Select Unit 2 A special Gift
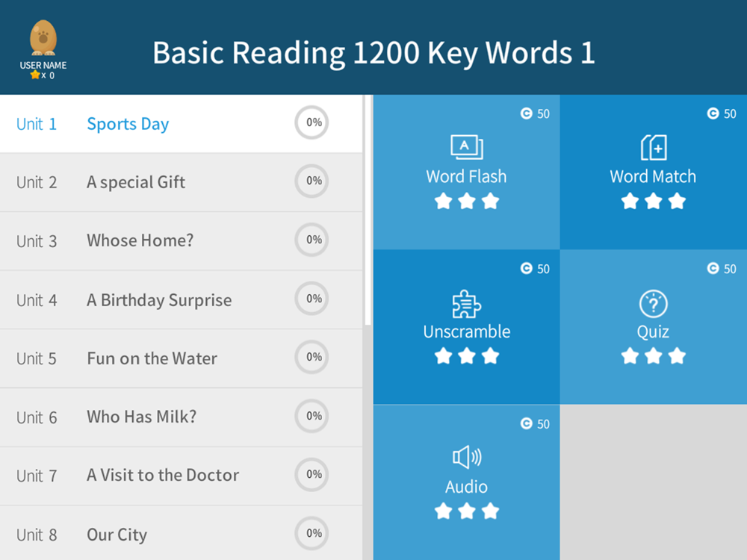 point(181,182)
